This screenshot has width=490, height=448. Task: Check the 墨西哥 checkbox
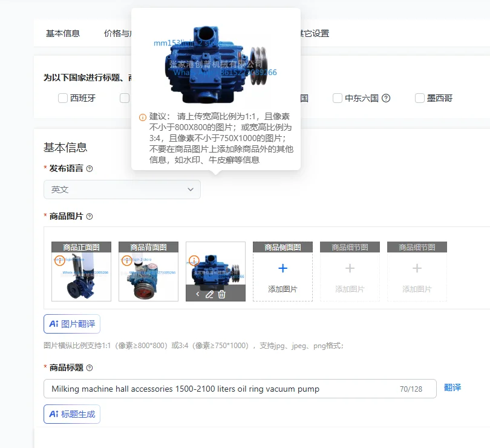420,98
